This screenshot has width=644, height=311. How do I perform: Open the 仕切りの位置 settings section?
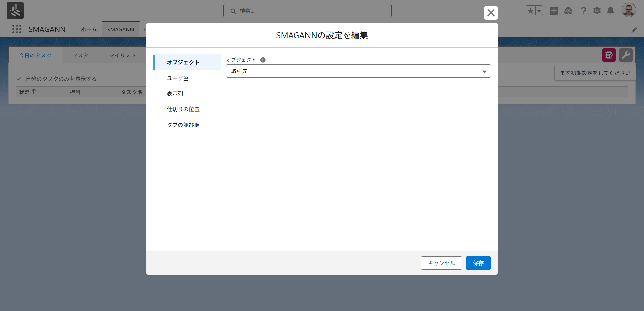[183, 109]
